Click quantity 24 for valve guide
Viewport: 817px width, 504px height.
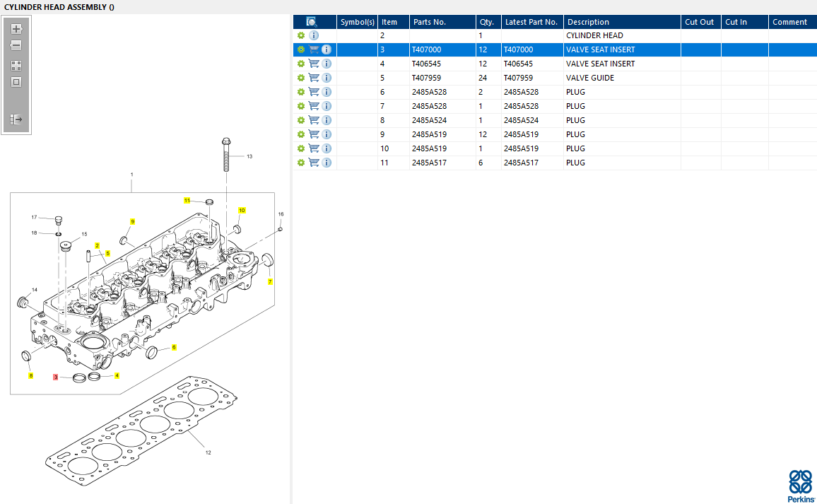483,78
